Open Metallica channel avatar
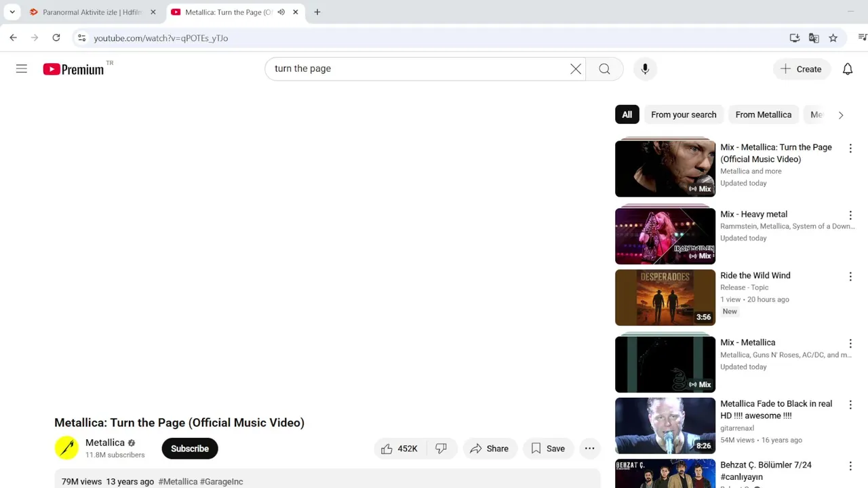The height and width of the screenshot is (488, 868). click(66, 448)
